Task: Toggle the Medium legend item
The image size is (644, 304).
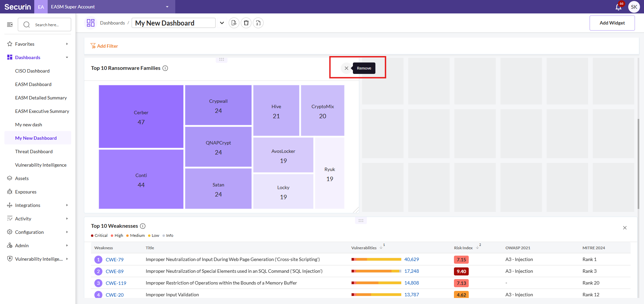Action: (x=136, y=235)
